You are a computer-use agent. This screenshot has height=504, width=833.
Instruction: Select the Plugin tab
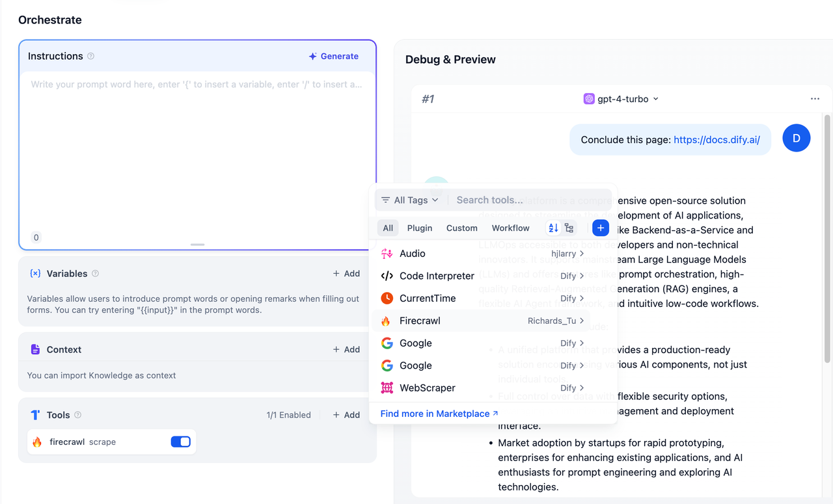420,228
